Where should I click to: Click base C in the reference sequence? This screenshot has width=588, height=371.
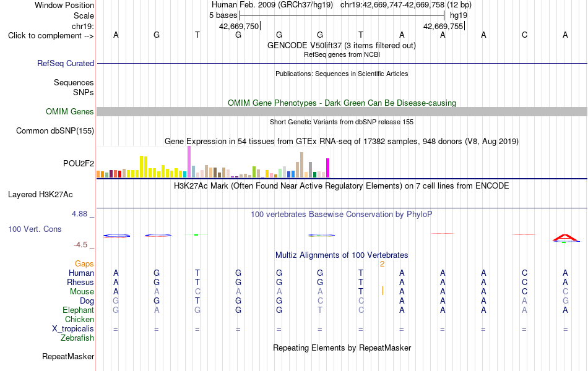[524, 35]
